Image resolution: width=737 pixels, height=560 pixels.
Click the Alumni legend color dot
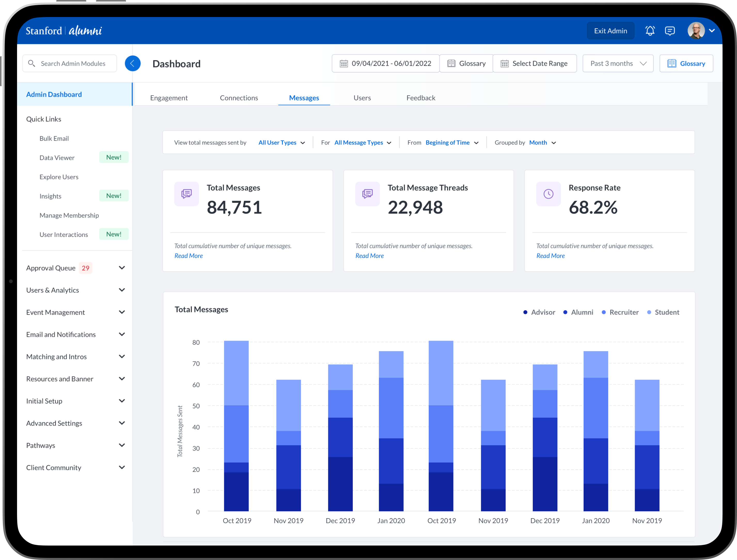[565, 312]
